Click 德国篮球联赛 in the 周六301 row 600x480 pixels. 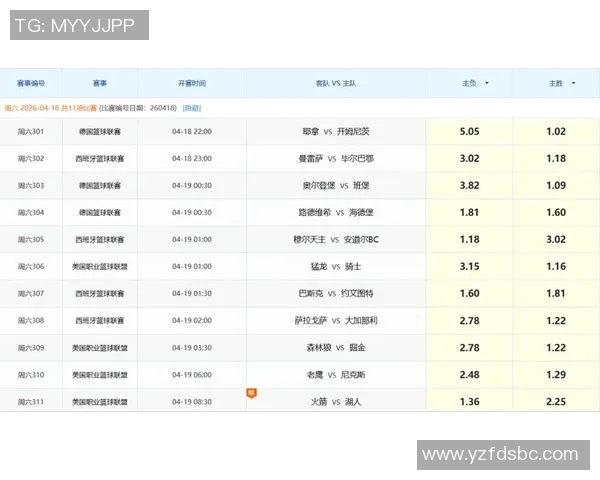point(100,132)
